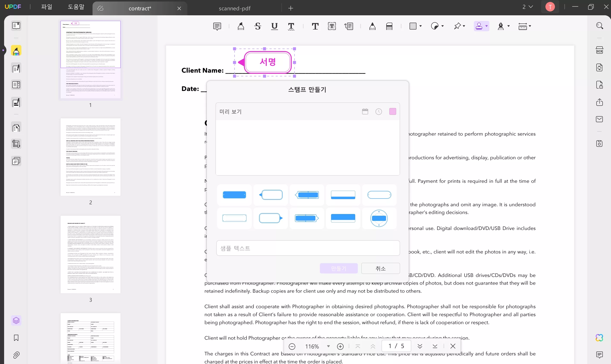
Task: Click the 취소 button
Action: pyautogui.click(x=380, y=268)
